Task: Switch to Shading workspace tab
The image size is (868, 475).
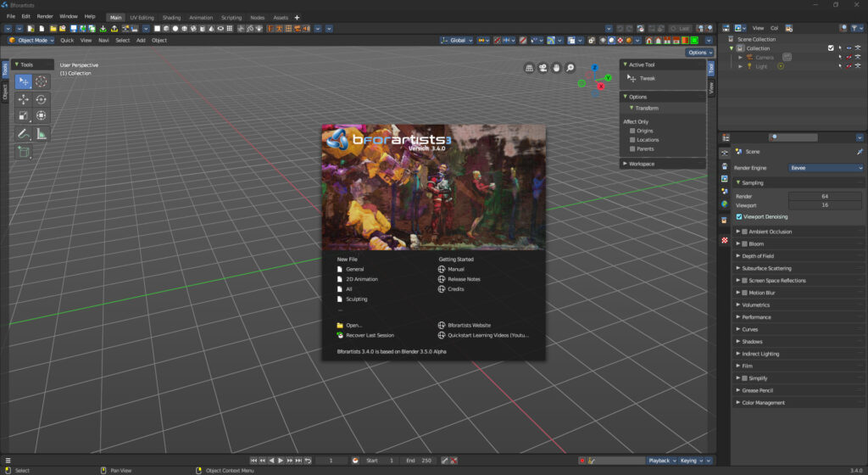Action: [x=171, y=18]
